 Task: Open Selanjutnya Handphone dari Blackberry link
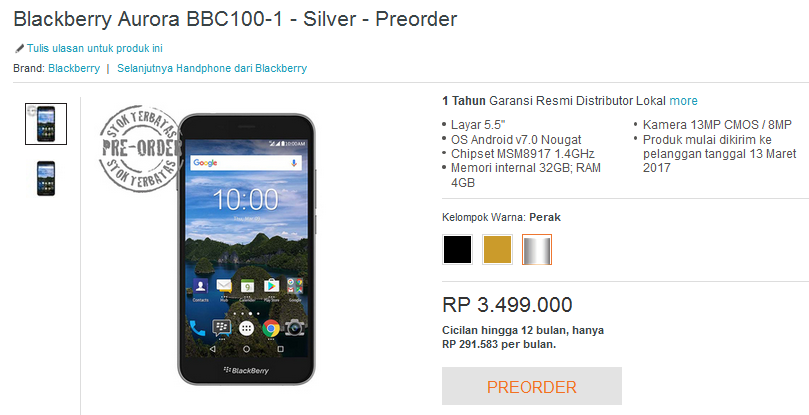click(x=212, y=68)
